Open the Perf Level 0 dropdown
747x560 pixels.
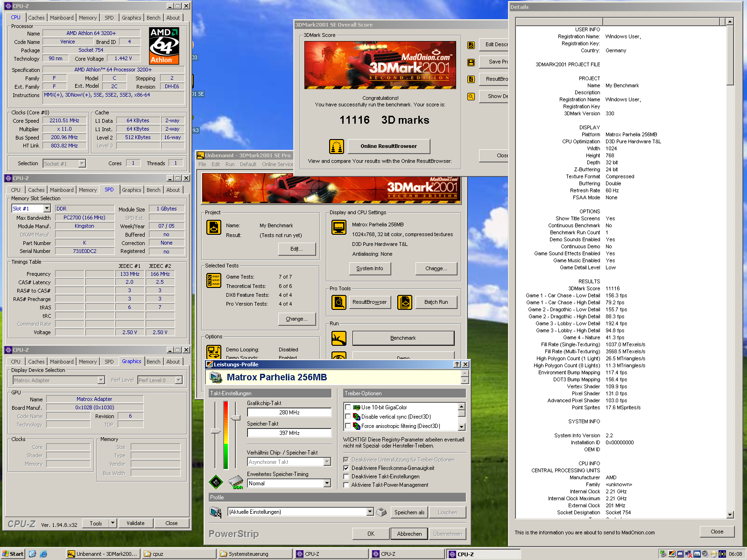(x=179, y=380)
